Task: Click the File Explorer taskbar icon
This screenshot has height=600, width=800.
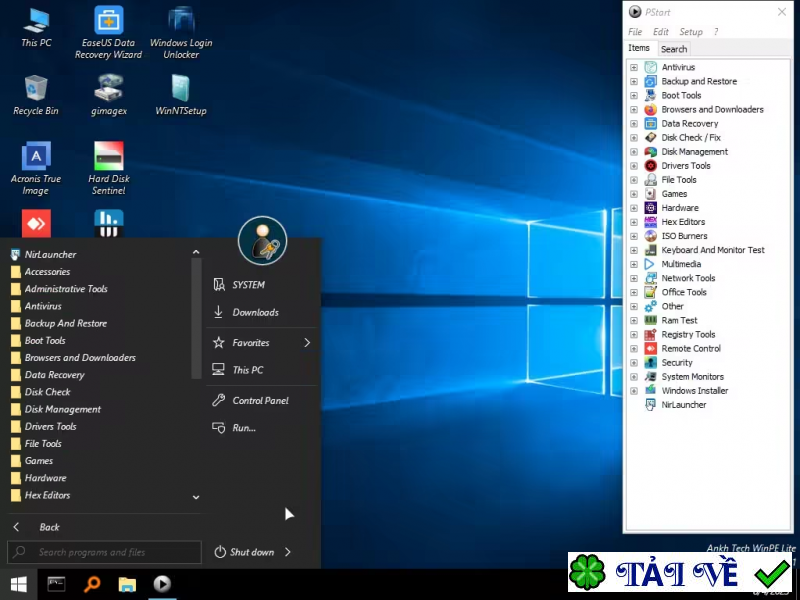Action: tap(127, 584)
